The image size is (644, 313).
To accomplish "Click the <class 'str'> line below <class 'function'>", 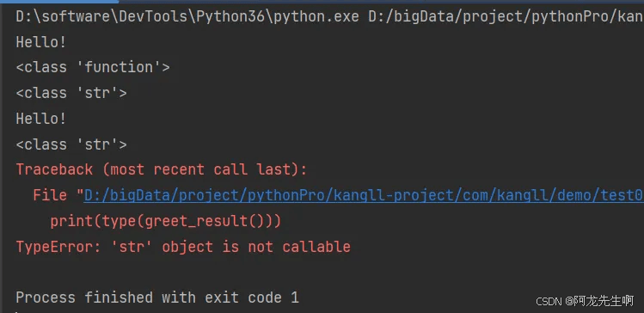I will pyautogui.click(x=71, y=93).
